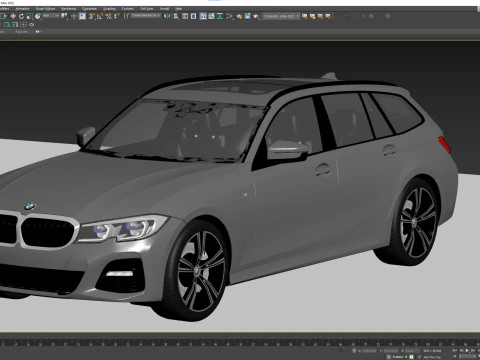Screen dimensions: 480x360
Task: Click the ribbon minimize toggle next to Populate
Action: 37,31
